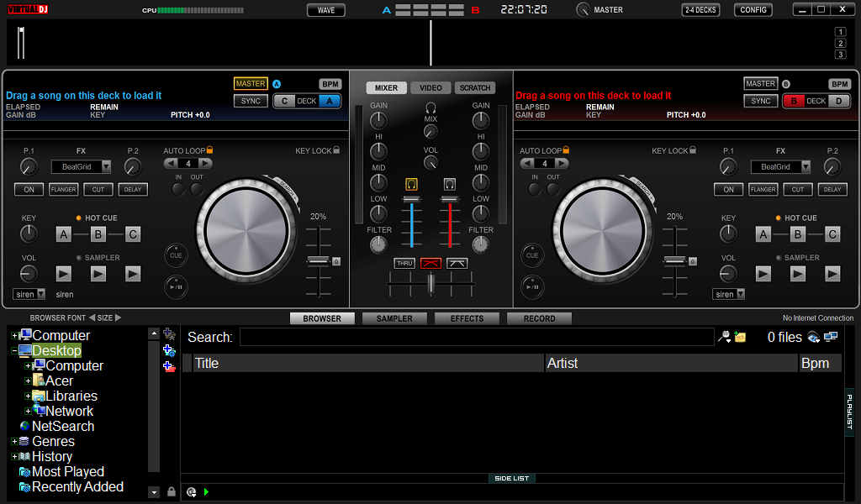Toggle THRU crossfader mode

[404, 263]
